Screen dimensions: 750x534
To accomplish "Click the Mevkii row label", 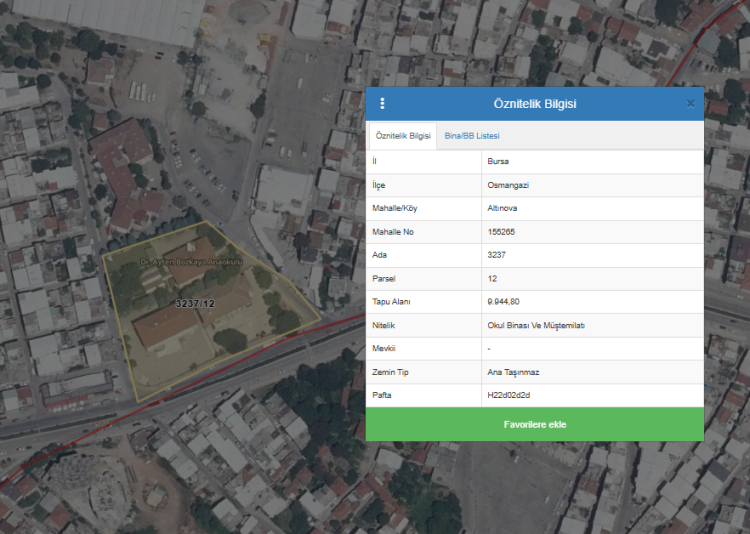I will pos(385,349).
